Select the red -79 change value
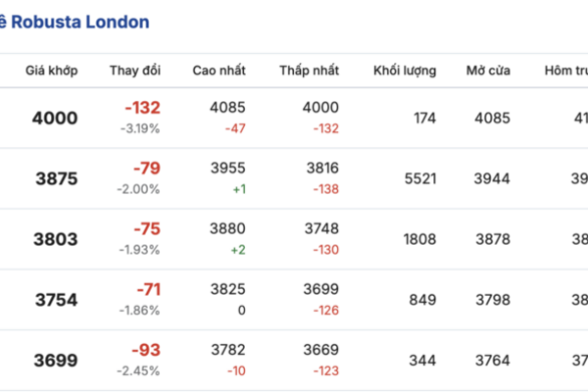Screen dimensions: 588x392 pos(146,169)
